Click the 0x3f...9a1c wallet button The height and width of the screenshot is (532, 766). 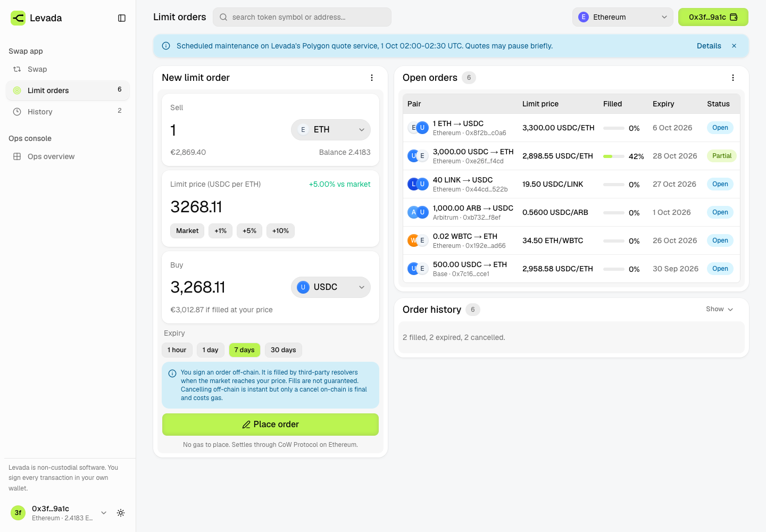pos(713,17)
